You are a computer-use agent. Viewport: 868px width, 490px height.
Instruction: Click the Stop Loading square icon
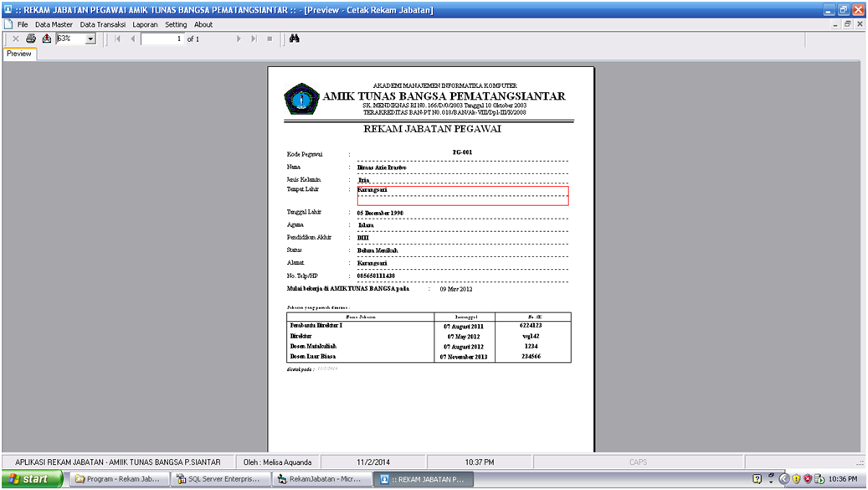click(270, 39)
